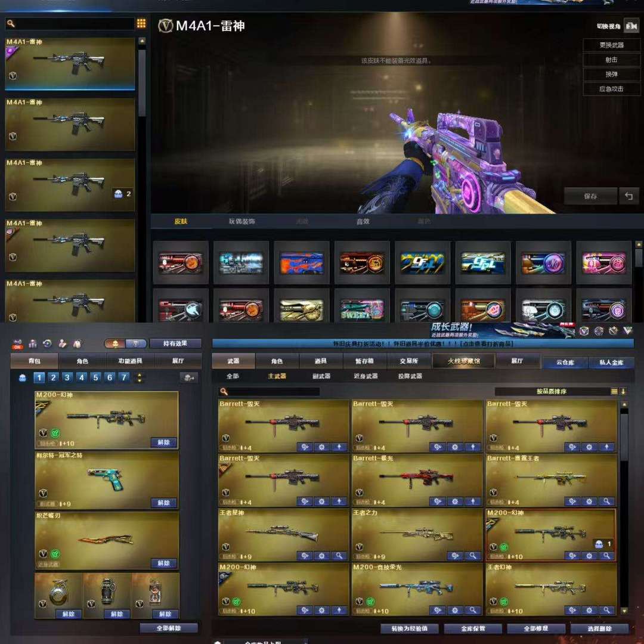
Task: Click magnifier on 王者之力 weapon card
Action: [x=473, y=556]
